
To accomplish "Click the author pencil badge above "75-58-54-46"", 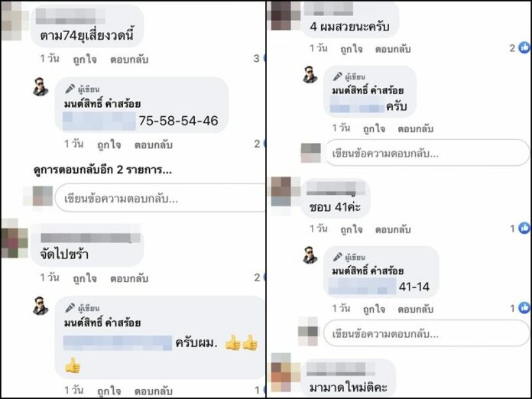I will tap(70, 89).
